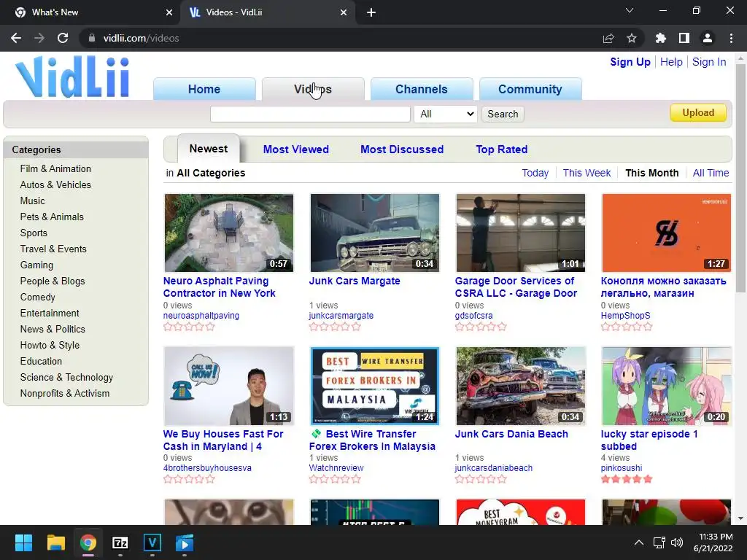Switch to the Home tab

pyautogui.click(x=204, y=89)
